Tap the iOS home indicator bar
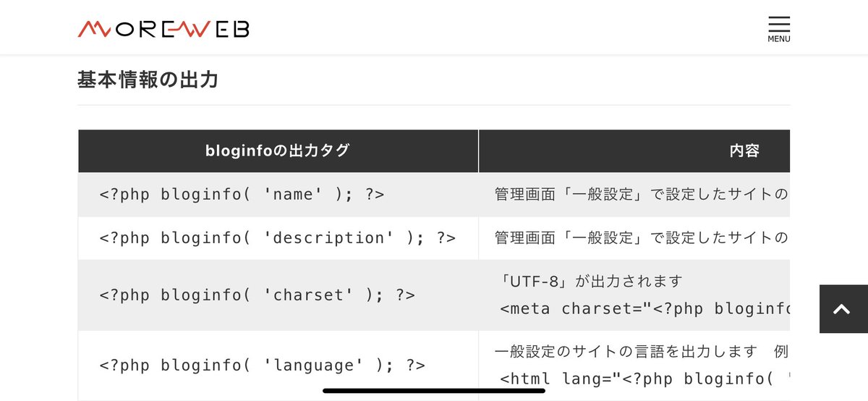 point(434,391)
